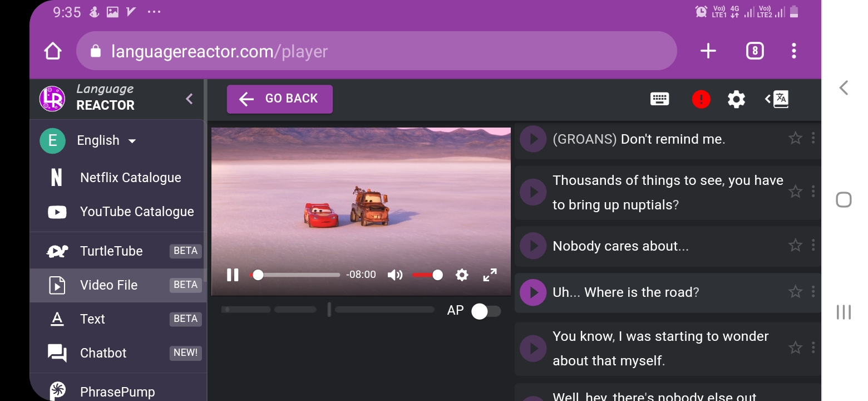
Task: Open Language Reactor settings gear
Action: [736, 100]
